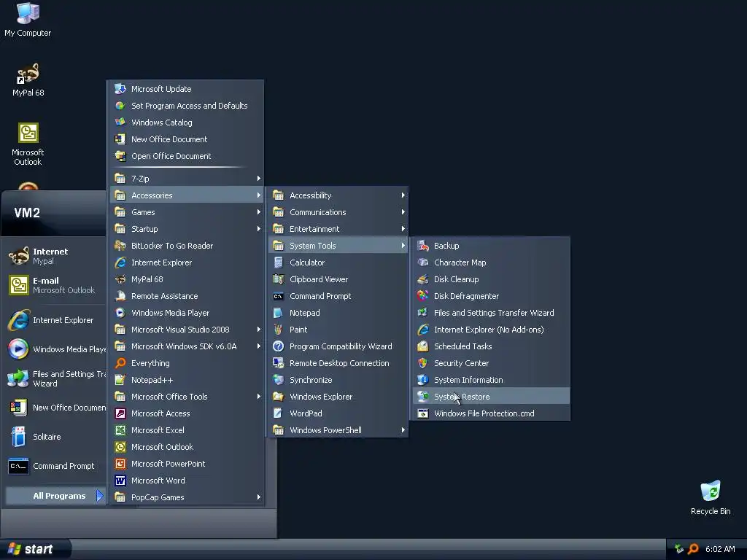
Task: Open the Entertainment folder
Action: (x=338, y=228)
